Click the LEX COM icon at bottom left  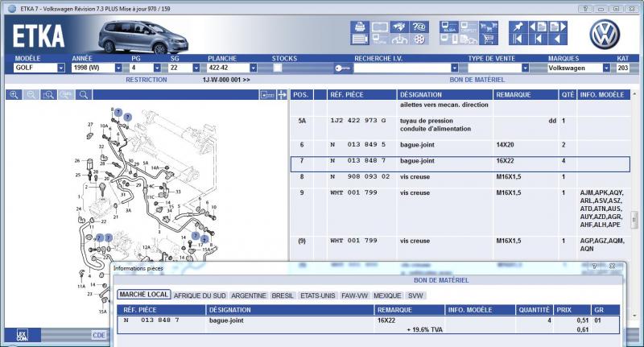click(x=23, y=335)
